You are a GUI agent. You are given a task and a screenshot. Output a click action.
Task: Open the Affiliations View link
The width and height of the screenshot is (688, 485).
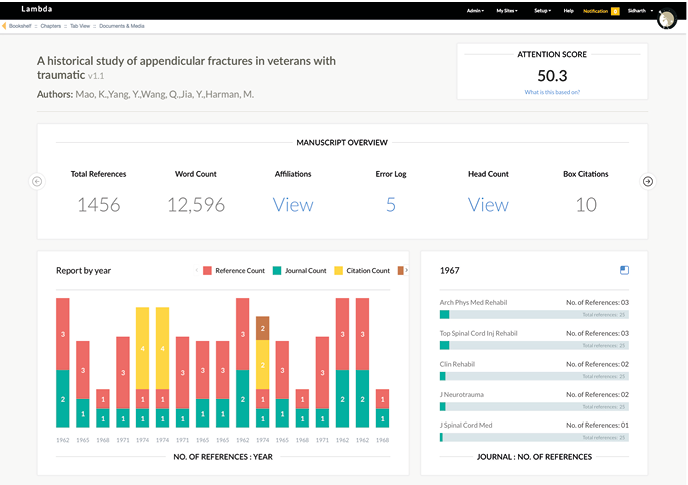click(293, 204)
